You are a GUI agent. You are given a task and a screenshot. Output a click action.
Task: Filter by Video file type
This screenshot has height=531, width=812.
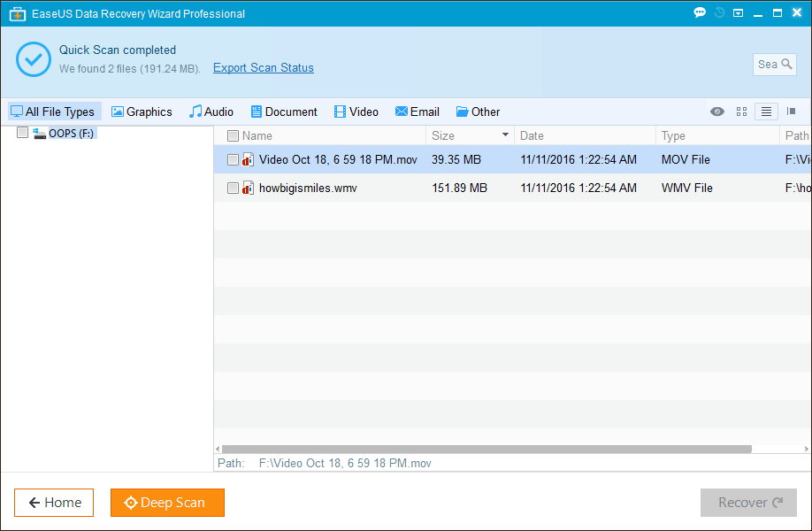click(356, 112)
